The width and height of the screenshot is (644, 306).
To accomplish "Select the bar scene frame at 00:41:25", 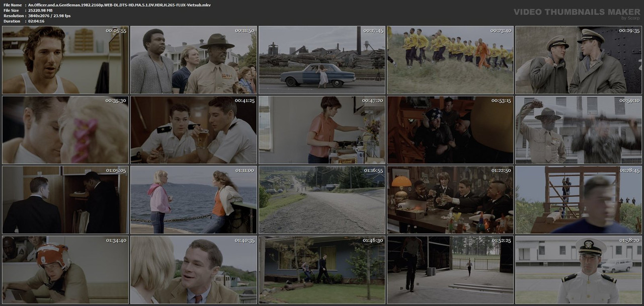I will (x=194, y=130).
